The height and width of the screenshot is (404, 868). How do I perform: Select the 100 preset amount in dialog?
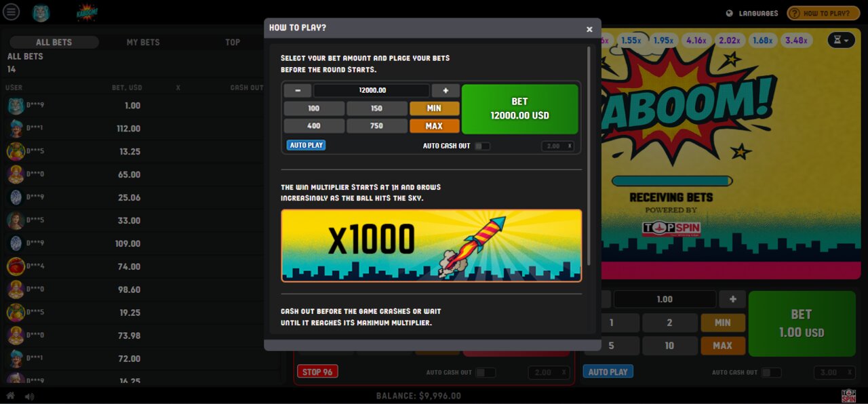pos(314,108)
